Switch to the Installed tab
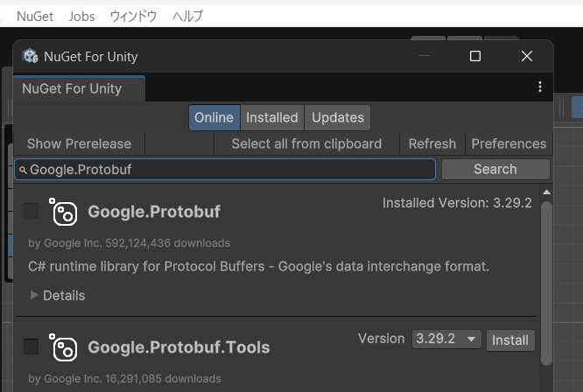Image resolution: width=583 pixels, height=392 pixels. (271, 118)
